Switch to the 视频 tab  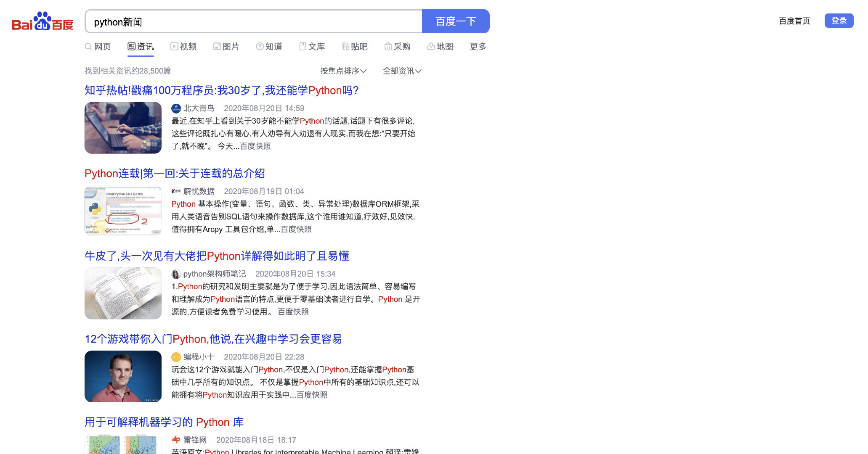coord(184,47)
